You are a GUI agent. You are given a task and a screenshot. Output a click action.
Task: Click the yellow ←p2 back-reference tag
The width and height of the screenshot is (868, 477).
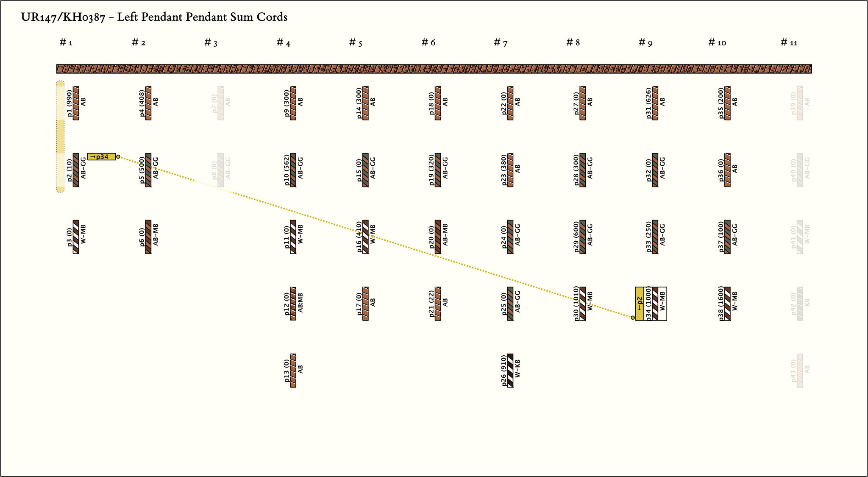(639, 304)
